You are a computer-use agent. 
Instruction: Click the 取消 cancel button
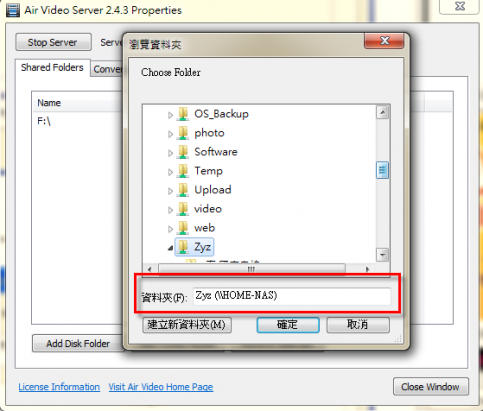(358, 324)
